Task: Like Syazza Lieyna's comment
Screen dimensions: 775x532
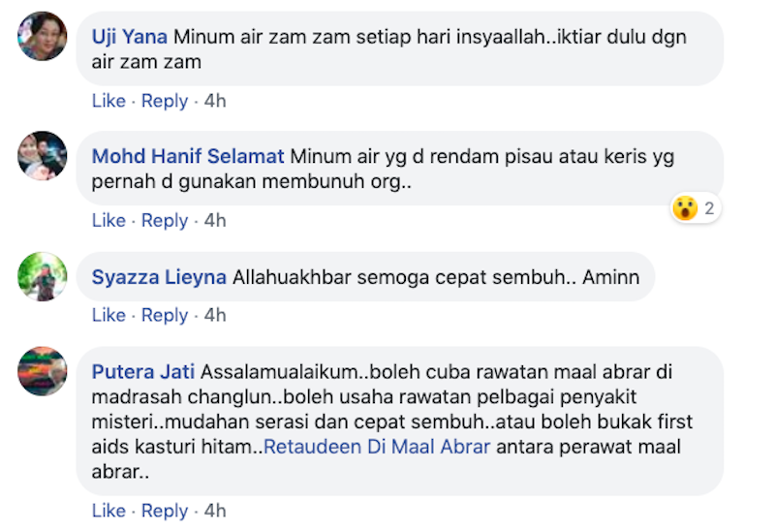Action: (x=108, y=315)
